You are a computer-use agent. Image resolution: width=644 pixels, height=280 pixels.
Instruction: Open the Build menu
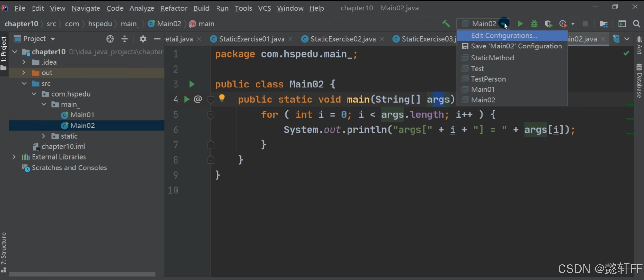(202, 8)
